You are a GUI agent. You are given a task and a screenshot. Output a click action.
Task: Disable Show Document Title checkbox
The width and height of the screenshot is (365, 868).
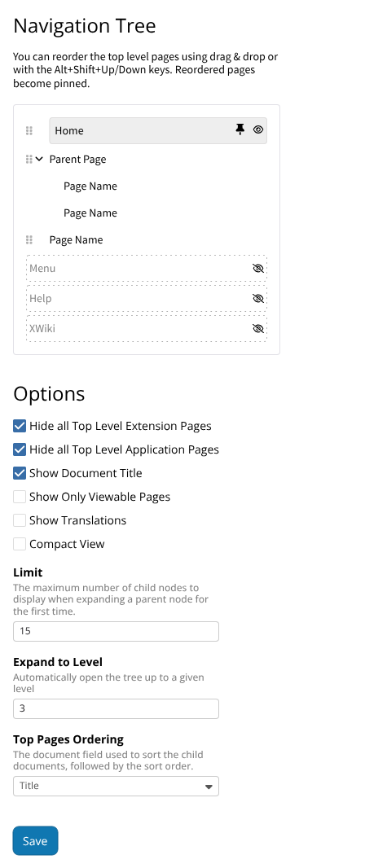click(20, 473)
